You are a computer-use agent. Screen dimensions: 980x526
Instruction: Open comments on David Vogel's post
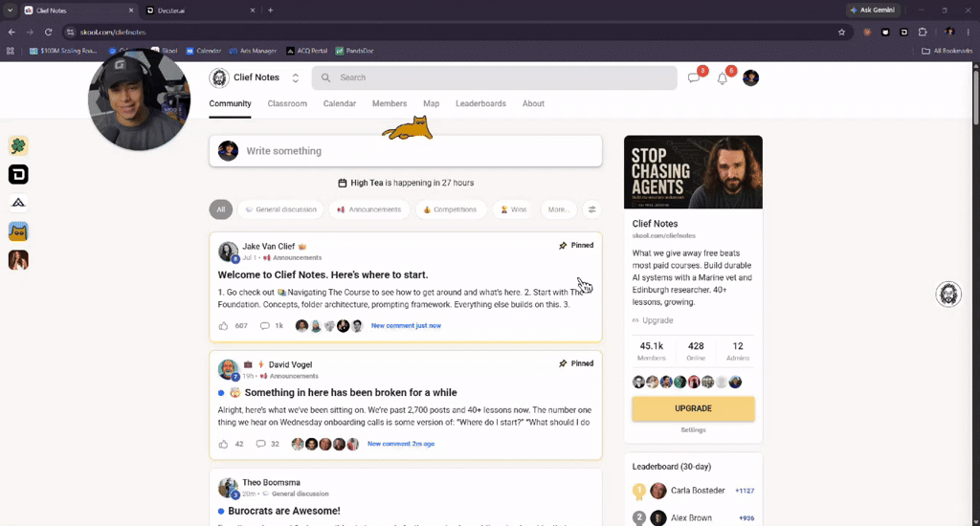(260, 444)
